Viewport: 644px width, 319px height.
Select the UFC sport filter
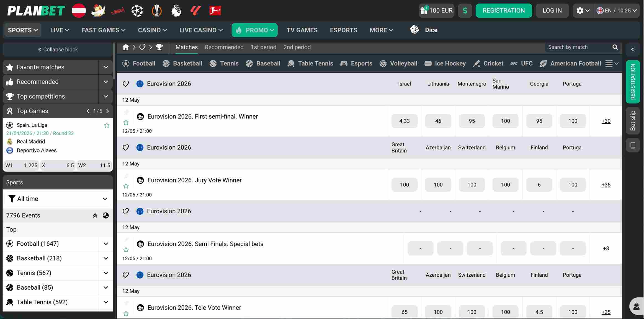pos(521,63)
